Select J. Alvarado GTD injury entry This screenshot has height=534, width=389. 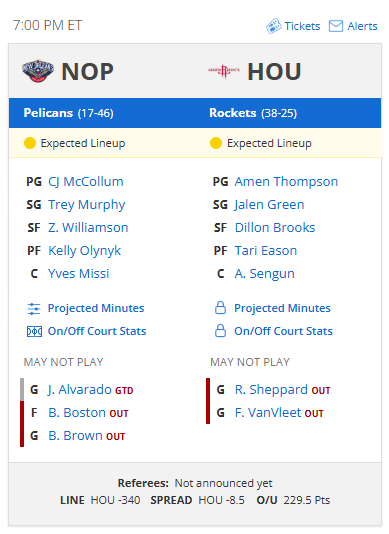pyautogui.click(x=90, y=390)
